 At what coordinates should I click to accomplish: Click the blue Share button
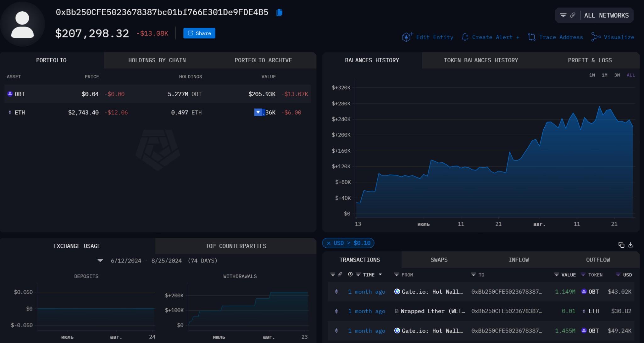pos(199,33)
